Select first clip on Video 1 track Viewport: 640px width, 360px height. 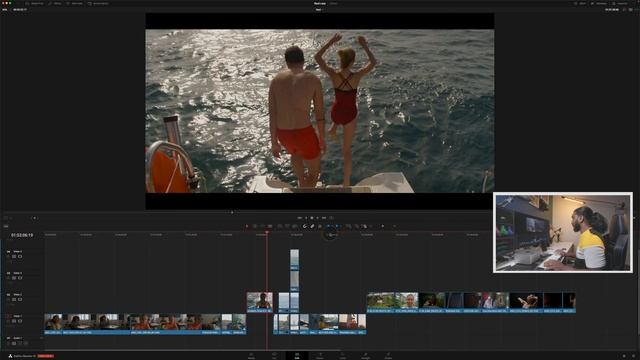[53, 324]
